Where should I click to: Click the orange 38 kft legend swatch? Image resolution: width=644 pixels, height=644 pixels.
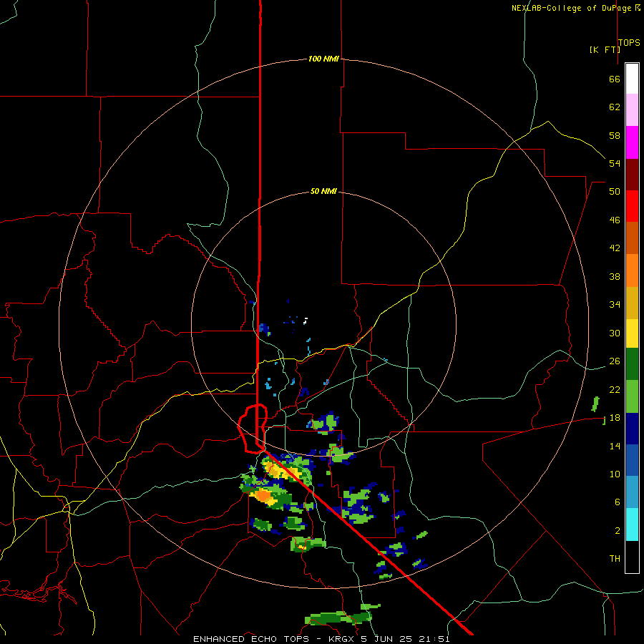tap(632, 270)
